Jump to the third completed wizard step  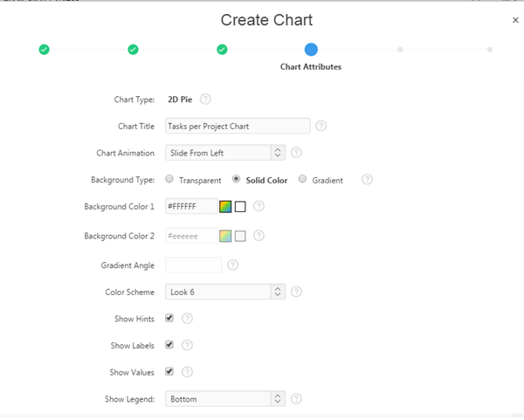222,49
